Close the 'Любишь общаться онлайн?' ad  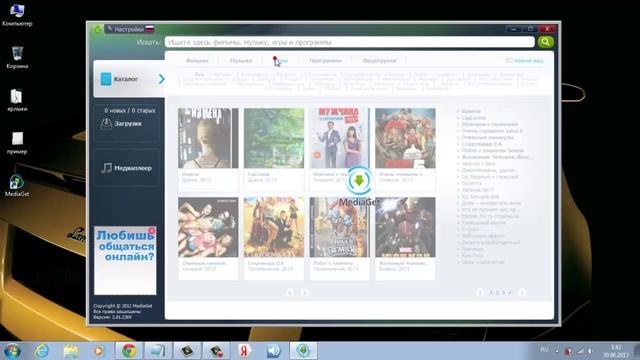152,231
